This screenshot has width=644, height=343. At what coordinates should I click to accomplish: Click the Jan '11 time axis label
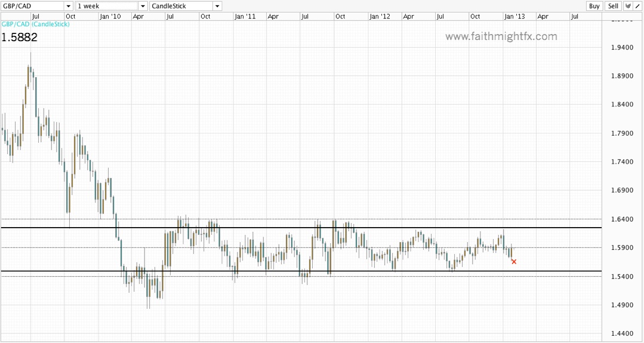(x=245, y=17)
